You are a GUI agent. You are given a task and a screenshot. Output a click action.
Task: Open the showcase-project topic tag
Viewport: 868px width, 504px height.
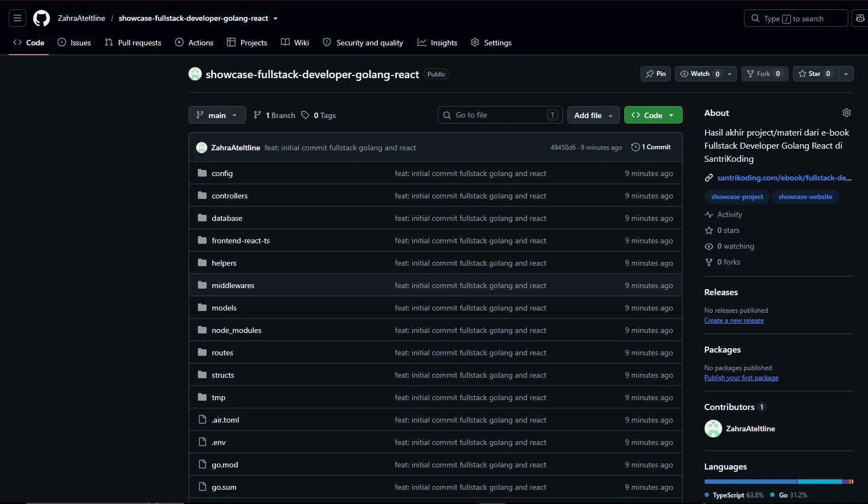pyautogui.click(x=737, y=197)
